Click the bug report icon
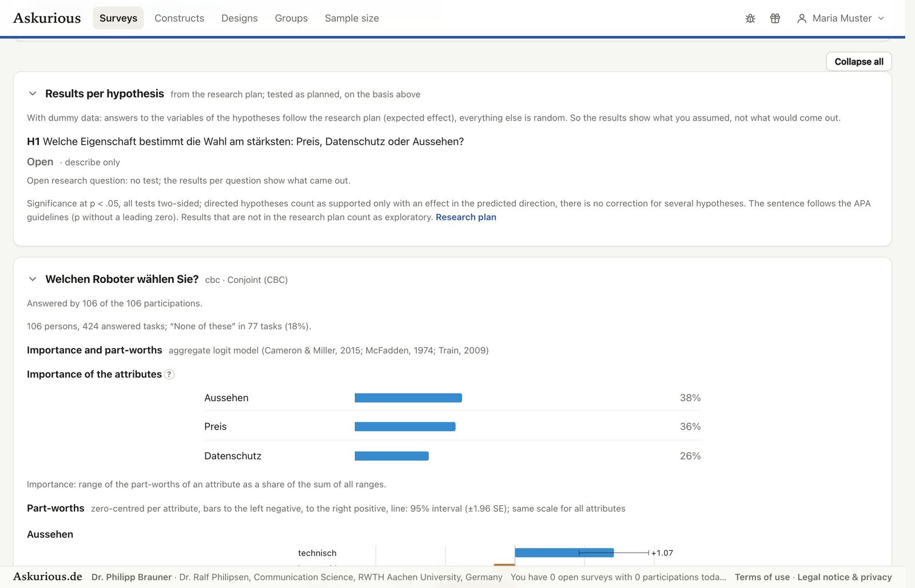This screenshot has width=915, height=588. pos(750,18)
